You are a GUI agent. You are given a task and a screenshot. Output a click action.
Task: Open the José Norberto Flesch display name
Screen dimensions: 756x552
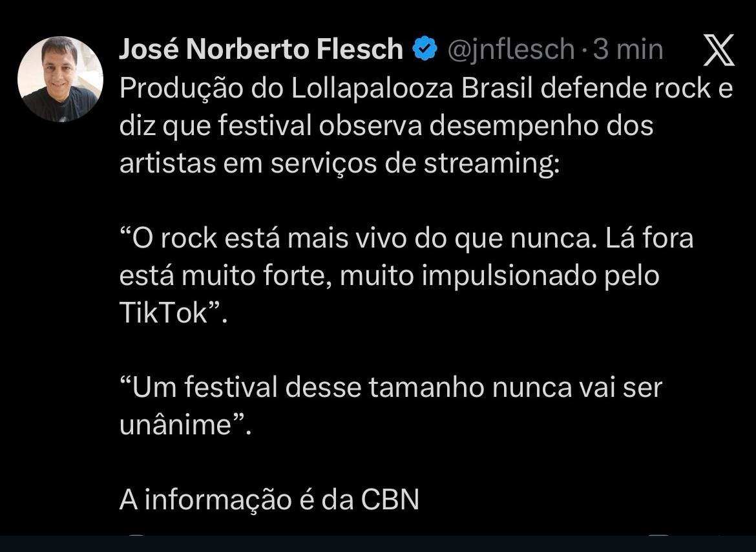click(261, 50)
